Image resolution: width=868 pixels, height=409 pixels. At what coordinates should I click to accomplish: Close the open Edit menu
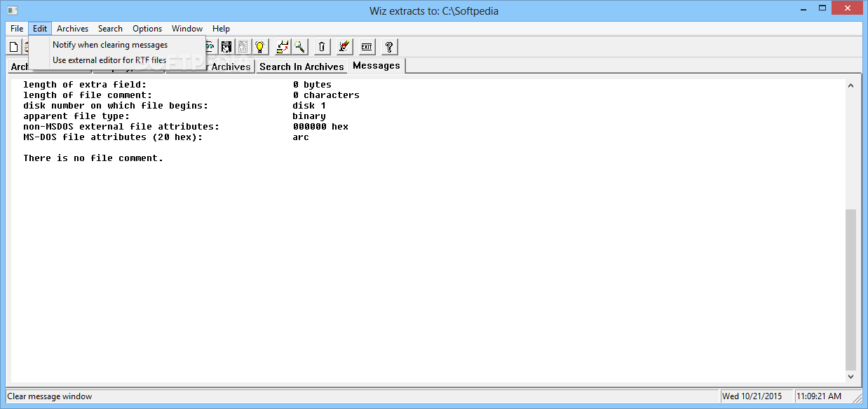(x=40, y=29)
